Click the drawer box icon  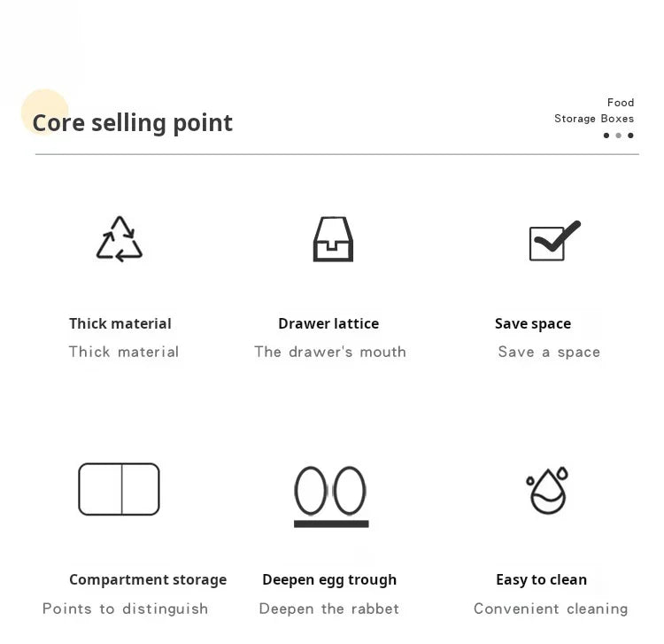(x=333, y=239)
